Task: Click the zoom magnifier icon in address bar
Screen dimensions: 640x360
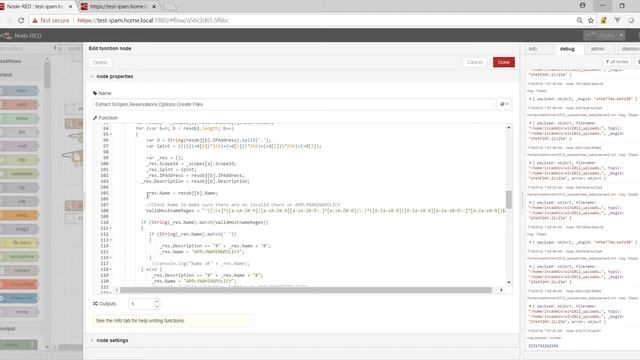Action: 579,20
